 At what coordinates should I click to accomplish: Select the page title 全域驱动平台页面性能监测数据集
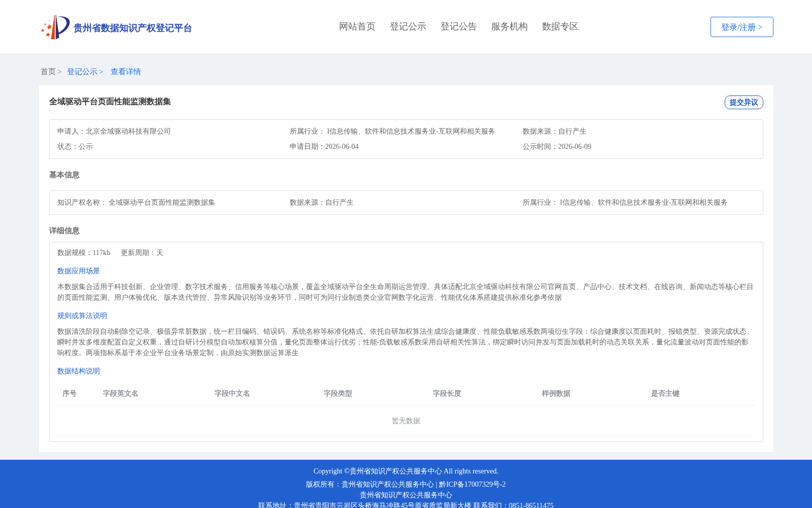pos(110,102)
